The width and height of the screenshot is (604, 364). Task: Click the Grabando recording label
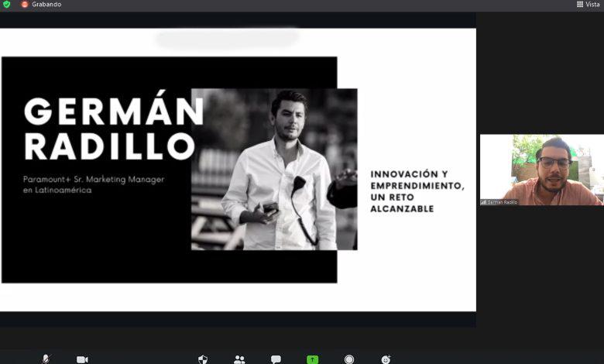(x=46, y=4)
